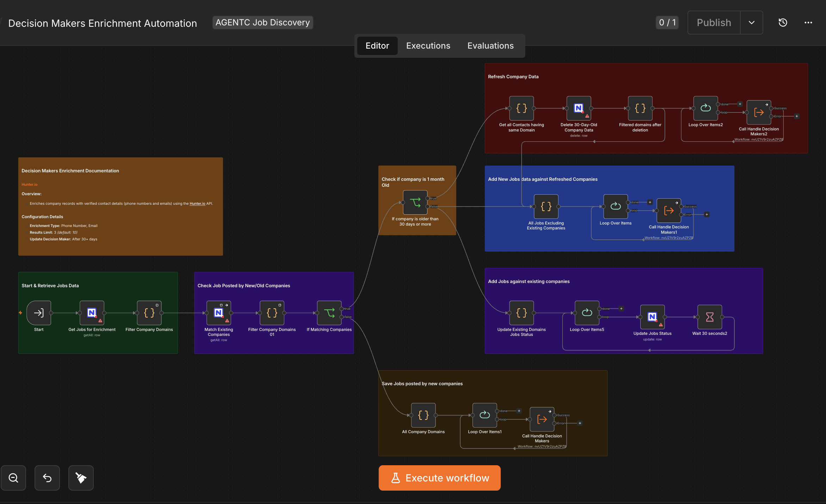Select the Refresh Company Data sticky note title
Viewport: 826px width, 504px height.
(x=513, y=76)
